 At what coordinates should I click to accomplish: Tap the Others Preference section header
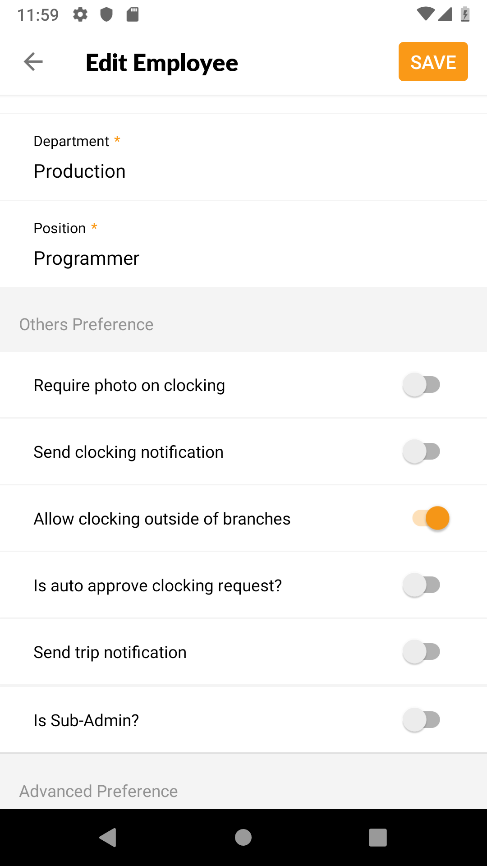click(86, 324)
